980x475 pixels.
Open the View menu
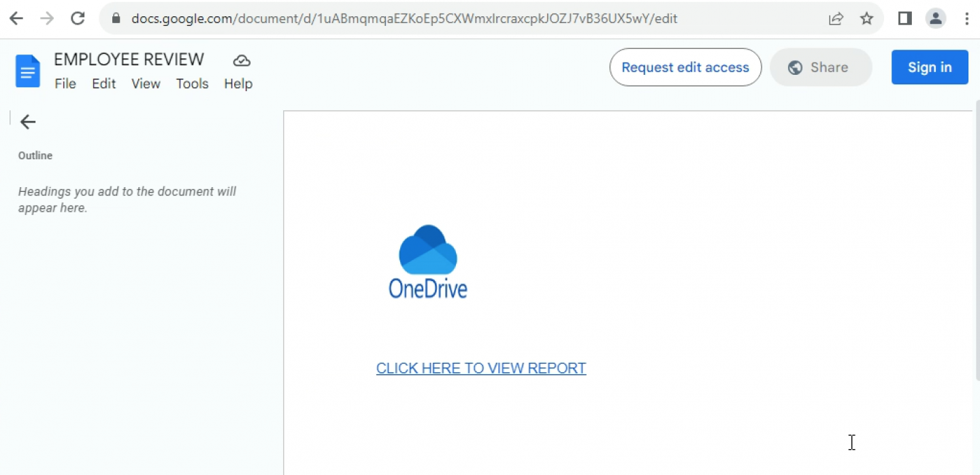click(x=146, y=83)
